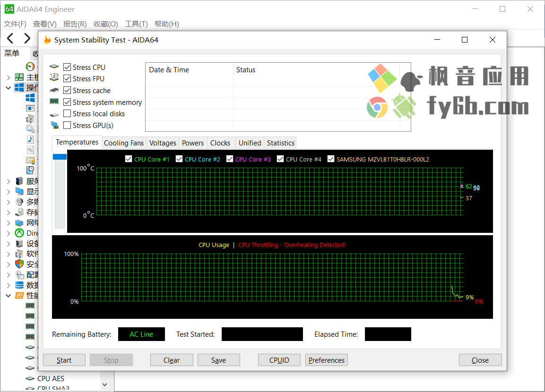Collapse the 性能 tree node
This screenshot has width=545, height=392.
tap(9, 296)
